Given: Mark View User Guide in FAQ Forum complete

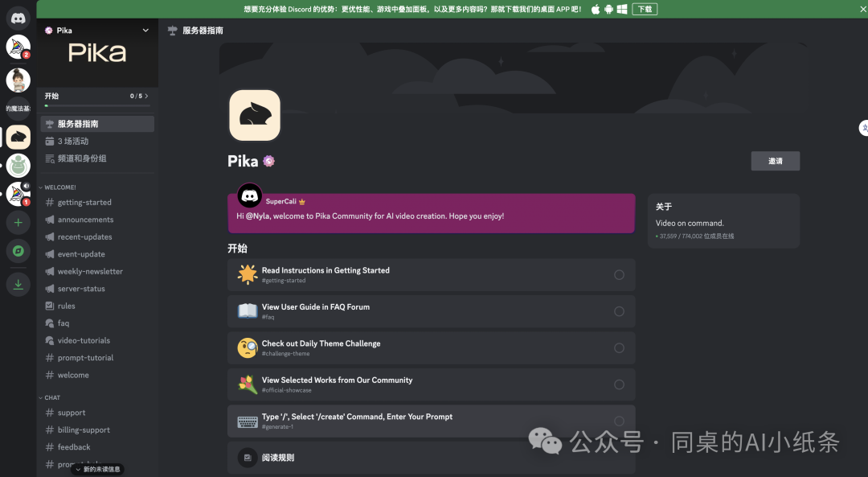Looking at the screenshot, I should point(619,311).
